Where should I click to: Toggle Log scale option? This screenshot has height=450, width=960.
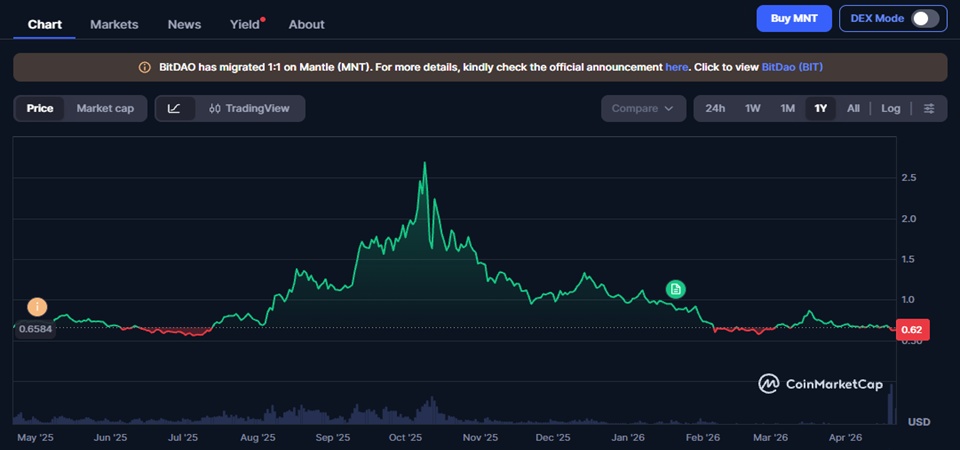point(891,108)
